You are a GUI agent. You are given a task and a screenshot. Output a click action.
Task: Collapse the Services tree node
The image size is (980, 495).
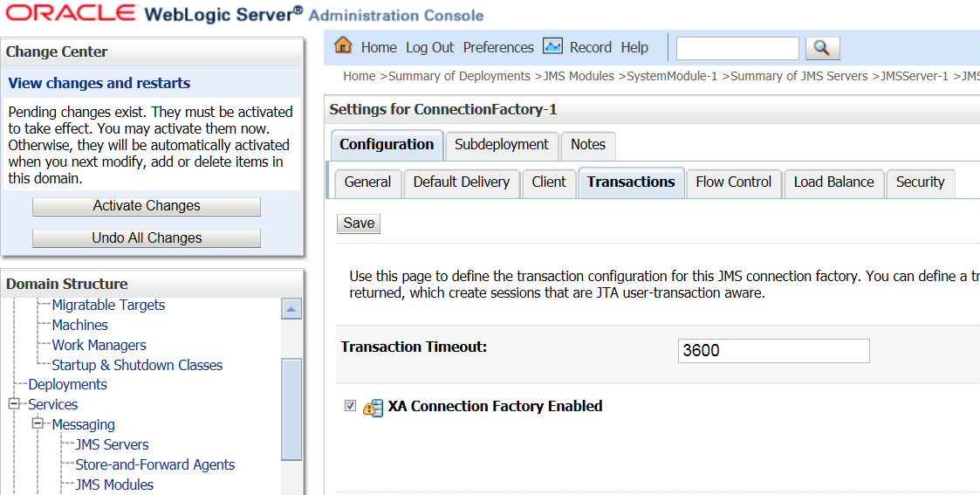pyautogui.click(x=14, y=404)
